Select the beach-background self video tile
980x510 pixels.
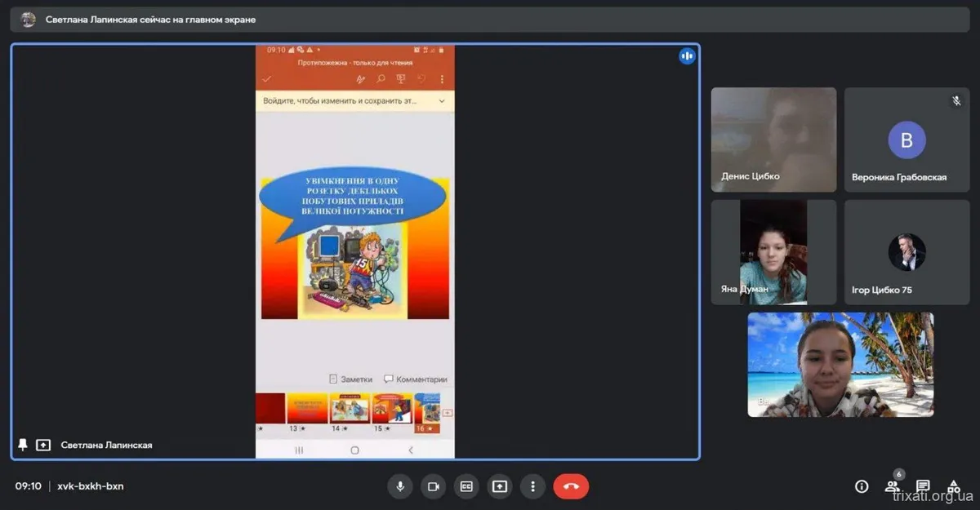point(840,365)
